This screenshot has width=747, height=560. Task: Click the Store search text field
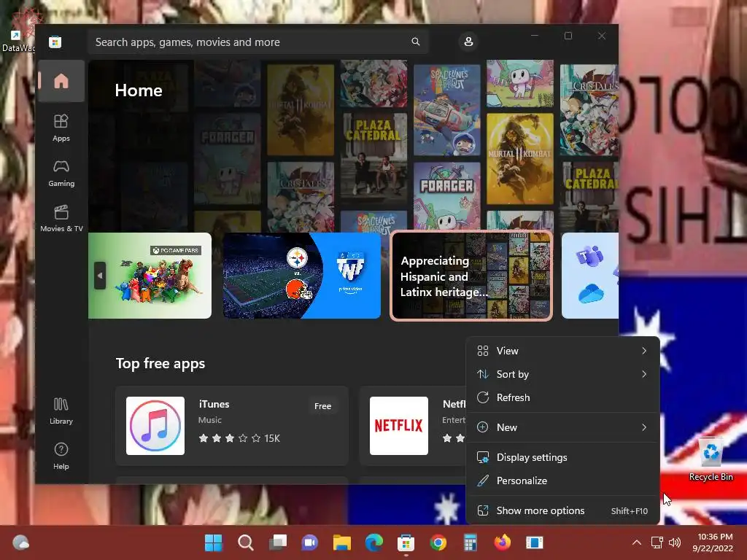click(x=258, y=42)
